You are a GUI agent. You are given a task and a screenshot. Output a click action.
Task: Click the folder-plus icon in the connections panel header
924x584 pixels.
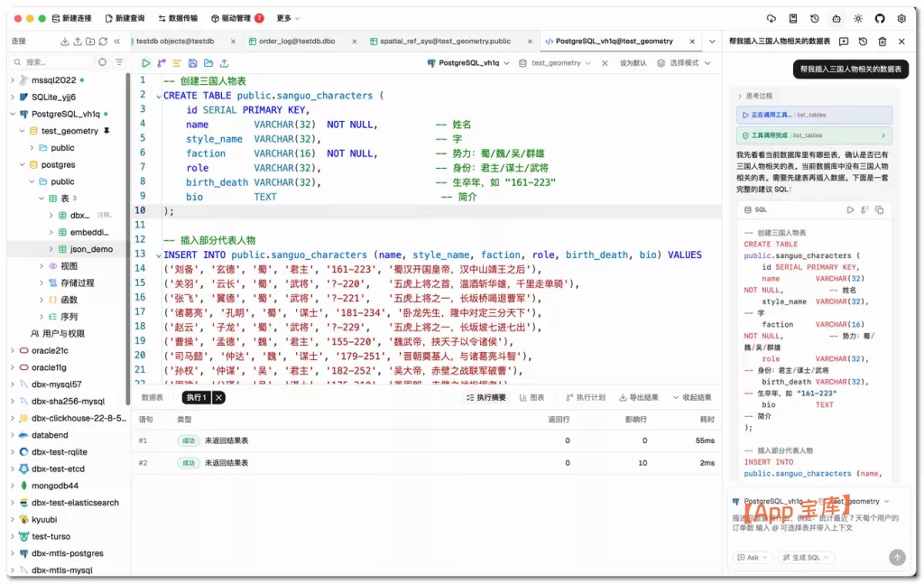[x=90, y=42]
